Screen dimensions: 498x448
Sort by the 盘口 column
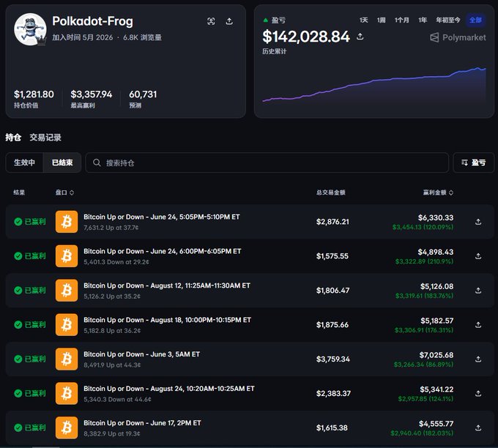[64, 193]
